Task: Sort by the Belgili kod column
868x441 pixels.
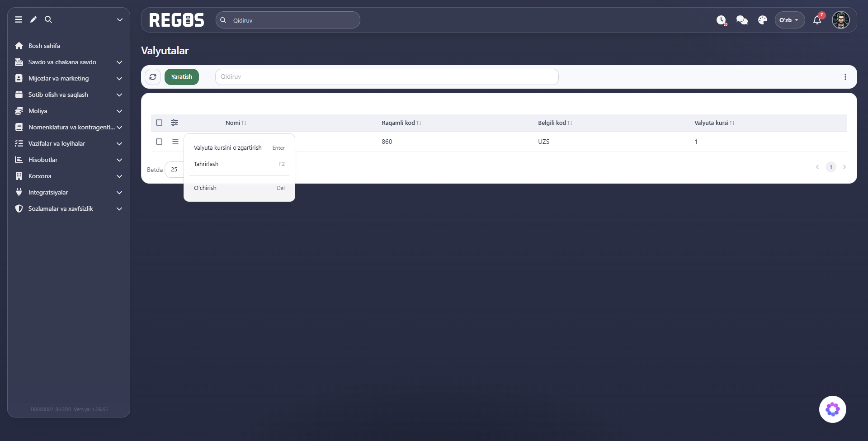Action: [x=555, y=123]
